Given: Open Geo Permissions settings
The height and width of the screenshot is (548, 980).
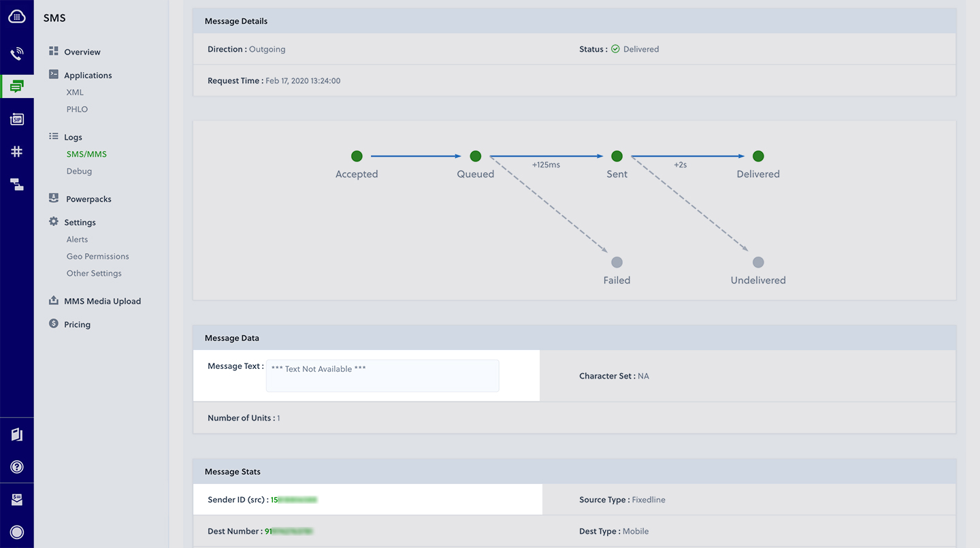Looking at the screenshot, I should [x=97, y=256].
